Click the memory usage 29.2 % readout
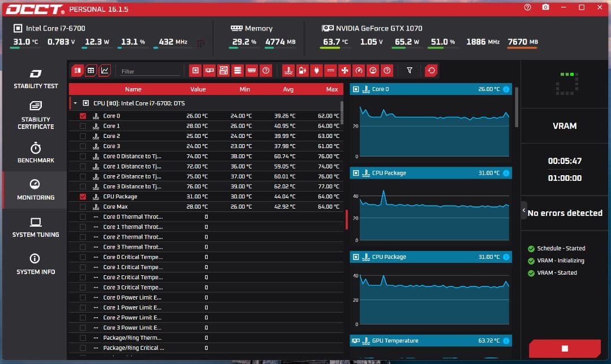 coord(244,42)
